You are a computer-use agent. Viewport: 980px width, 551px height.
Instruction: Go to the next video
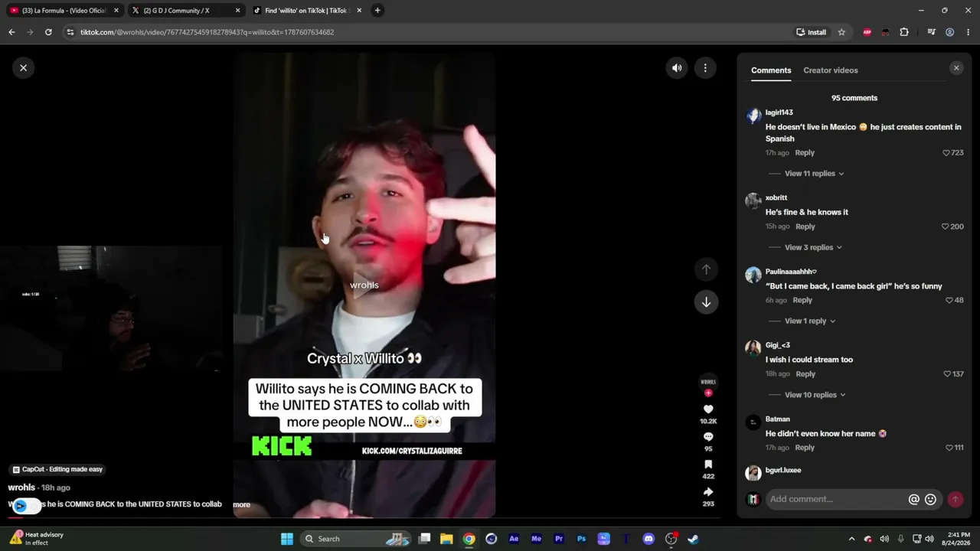706,302
